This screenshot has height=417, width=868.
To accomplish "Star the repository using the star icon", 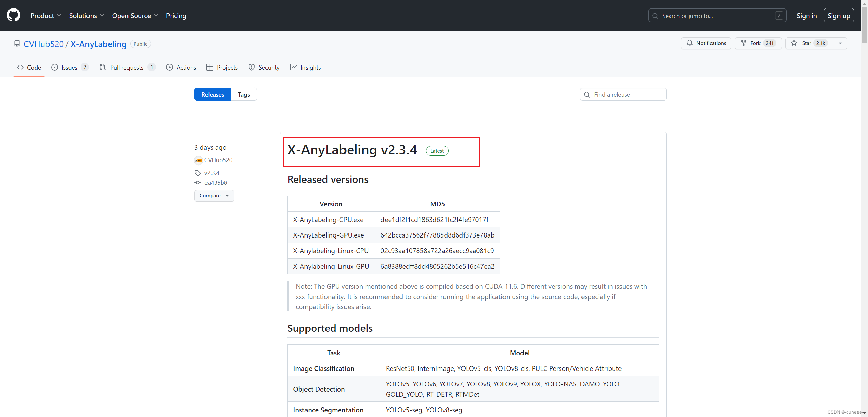I will point(794,43).
